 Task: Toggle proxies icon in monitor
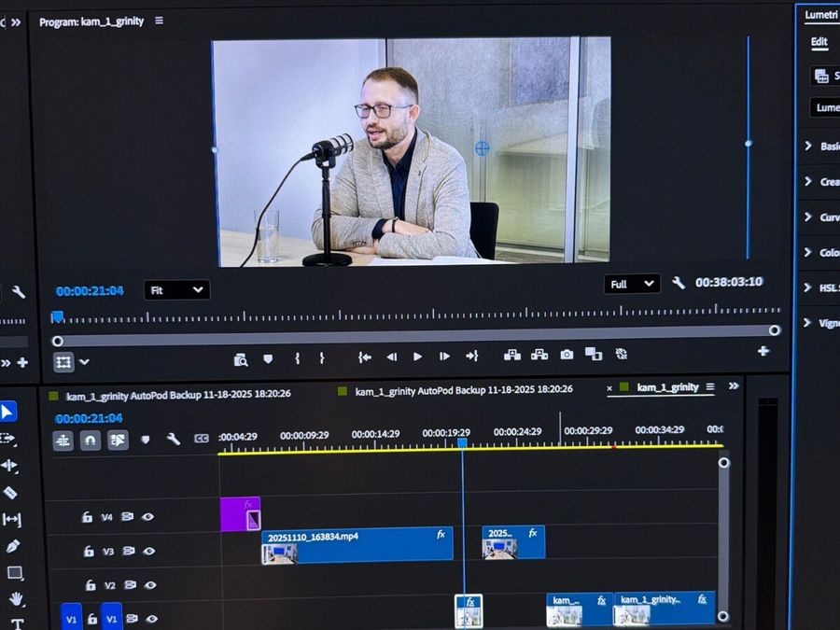(x=622, y=354)
